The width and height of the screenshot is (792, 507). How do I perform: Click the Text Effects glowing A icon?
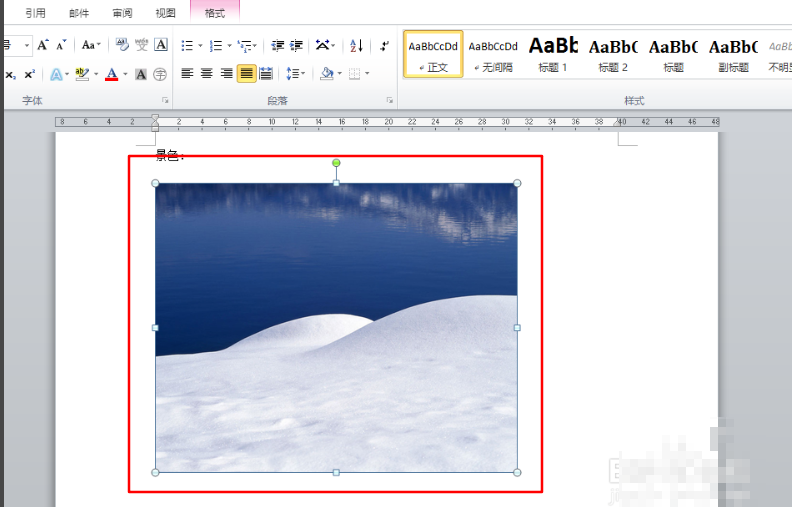[x=56, y=74]
